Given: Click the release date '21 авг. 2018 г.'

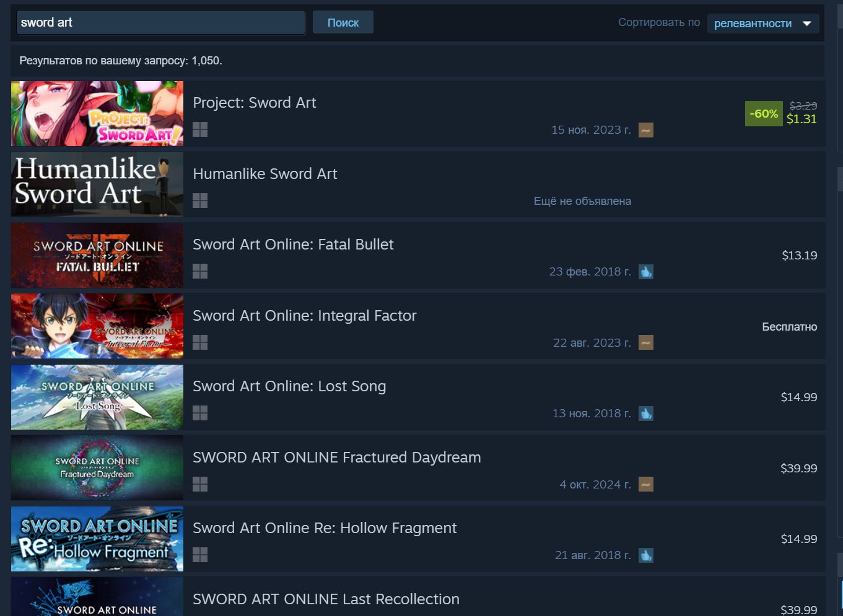Looking at the screenshot, I should pos(593,555).
